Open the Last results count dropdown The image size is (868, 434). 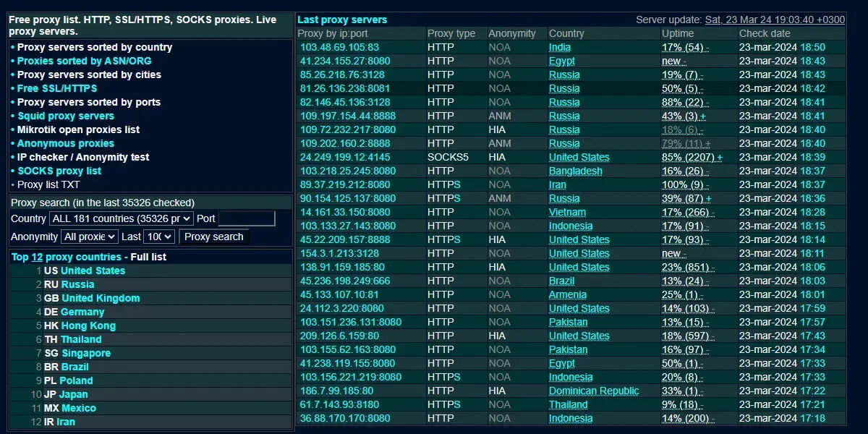pyautogui.click(x=160, y=237)
